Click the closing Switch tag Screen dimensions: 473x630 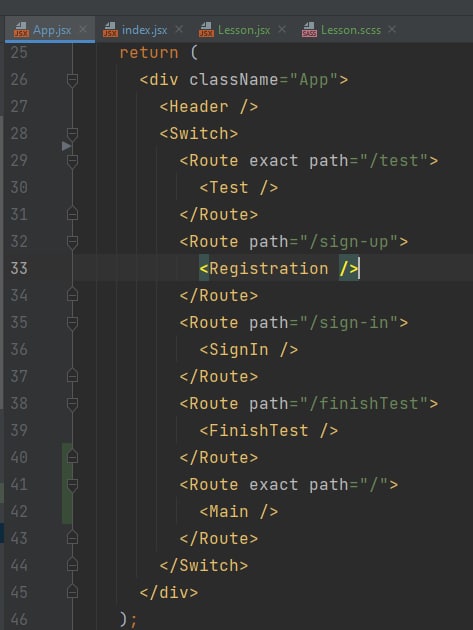tap(204, 565)
